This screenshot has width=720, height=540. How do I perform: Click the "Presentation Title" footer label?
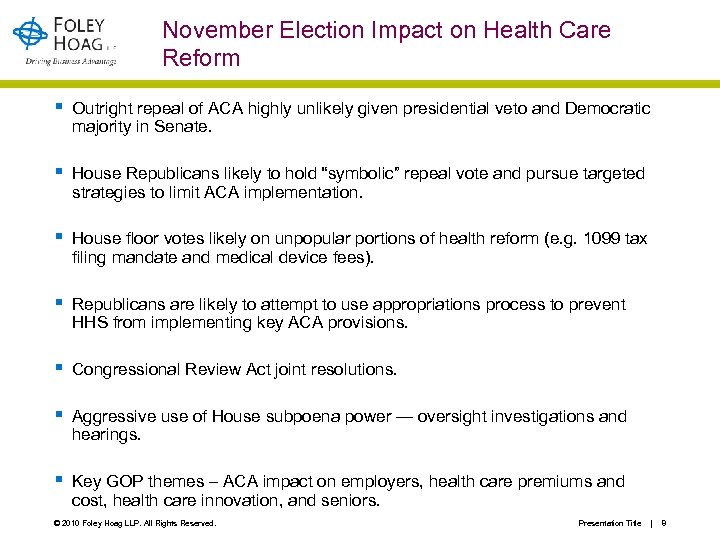609,523
